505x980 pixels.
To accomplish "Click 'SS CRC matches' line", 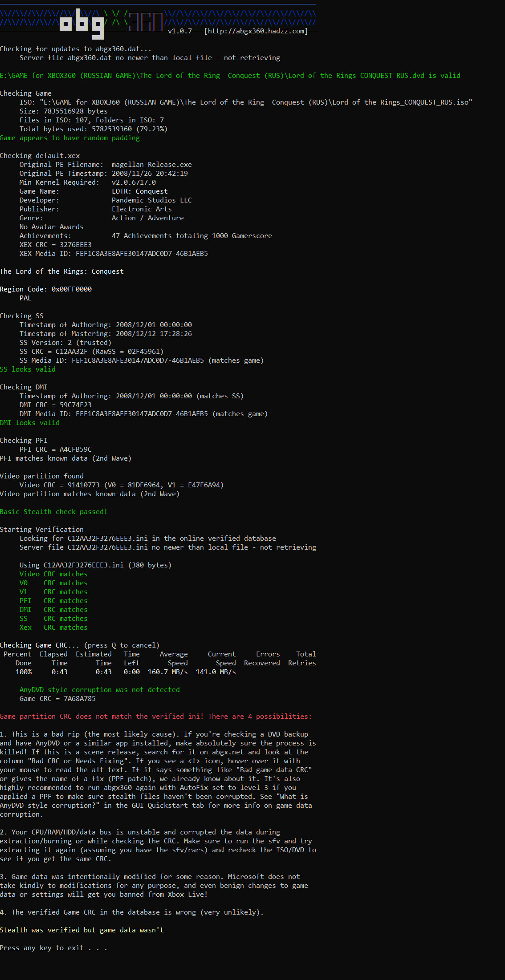I will click(53, 619).
